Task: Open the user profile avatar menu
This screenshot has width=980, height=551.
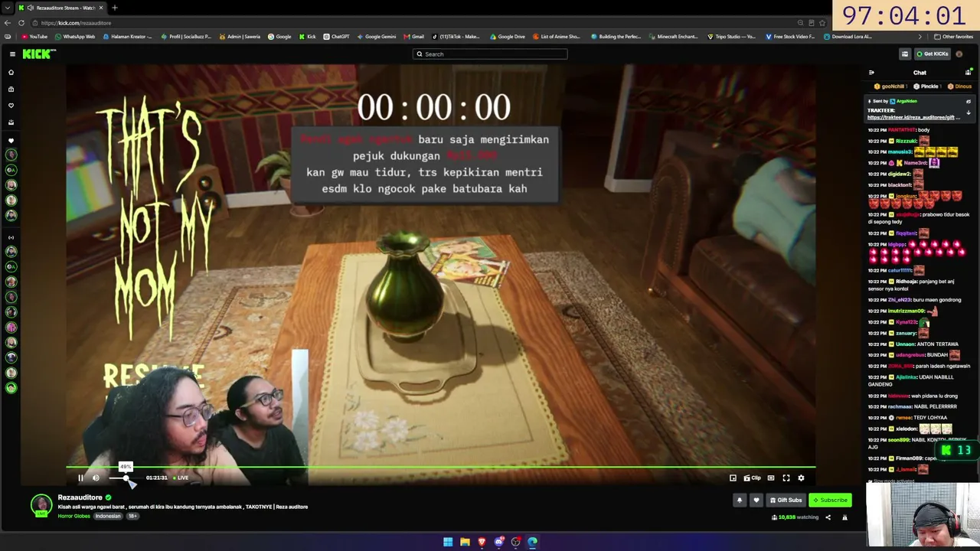Action: [959, 54]
